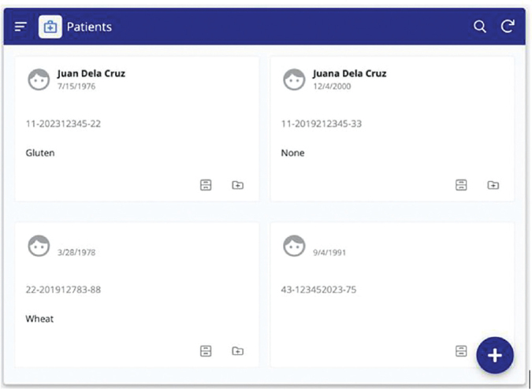
Task: Add a new patient with plus button
Action: pos(494,356)
